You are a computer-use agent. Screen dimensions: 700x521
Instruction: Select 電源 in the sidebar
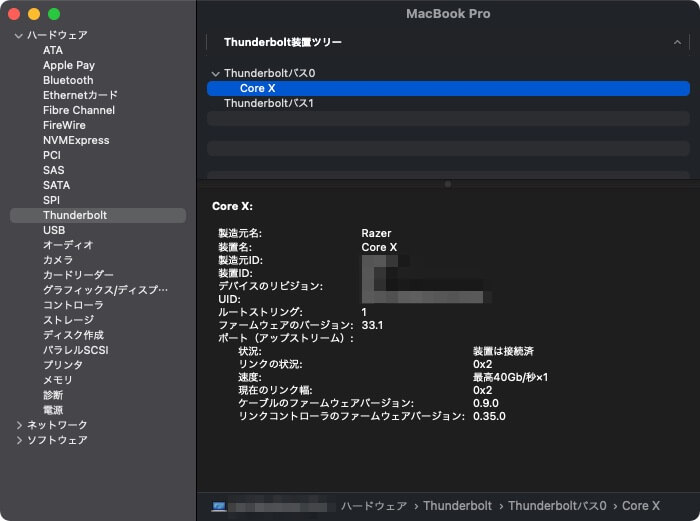click(53, 410)
